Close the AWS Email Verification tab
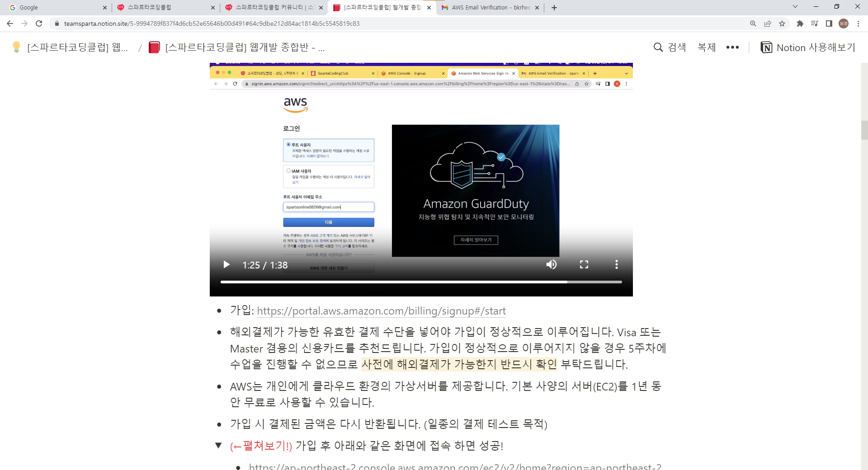868x470 pixels. click(x=537, y=8)
